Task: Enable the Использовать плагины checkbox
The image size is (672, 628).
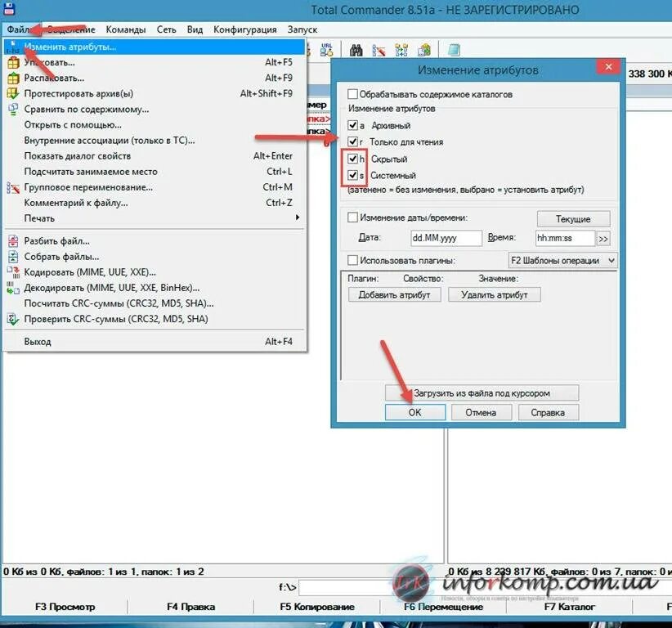Action: (352, 260)
